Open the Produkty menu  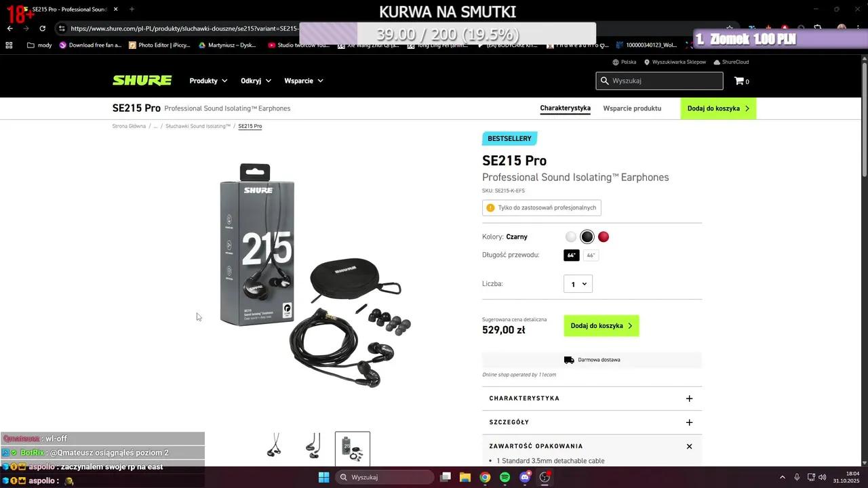click(x=208, y=81)
